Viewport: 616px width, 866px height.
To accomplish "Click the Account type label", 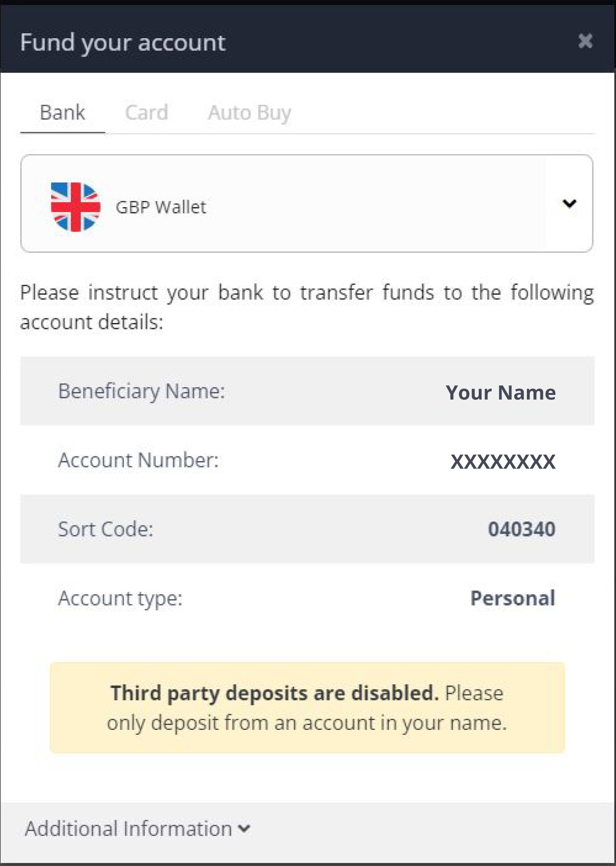I will tap(120, 599).
